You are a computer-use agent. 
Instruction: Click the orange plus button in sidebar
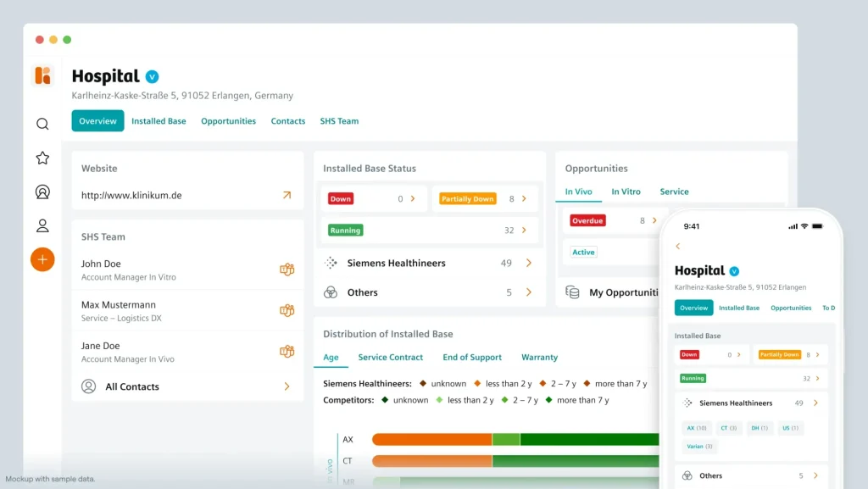pyautogui.click(x=42, y=260)
